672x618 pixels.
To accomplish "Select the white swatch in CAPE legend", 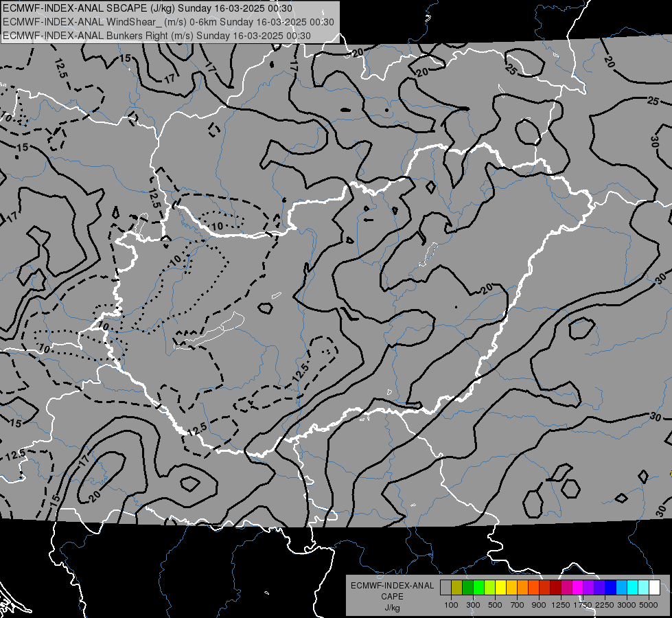I will coord(654,588).
